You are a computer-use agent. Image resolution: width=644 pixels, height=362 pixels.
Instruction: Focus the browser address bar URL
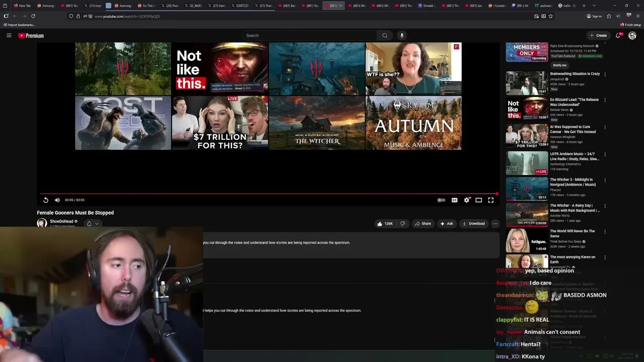(x=127, y=16)
